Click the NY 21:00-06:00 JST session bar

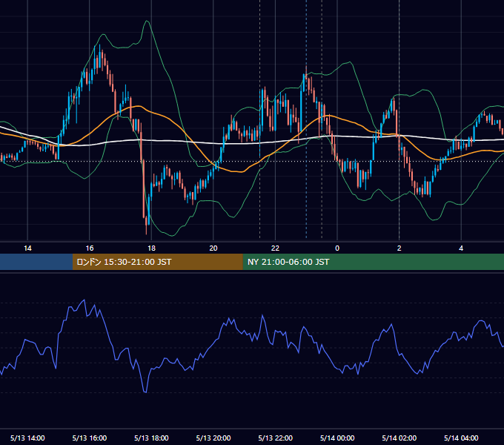373,262
